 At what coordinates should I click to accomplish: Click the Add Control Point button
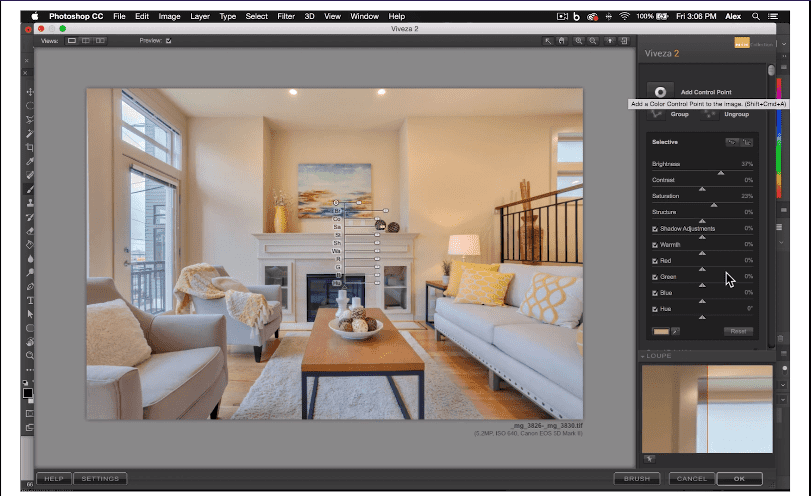660,91
